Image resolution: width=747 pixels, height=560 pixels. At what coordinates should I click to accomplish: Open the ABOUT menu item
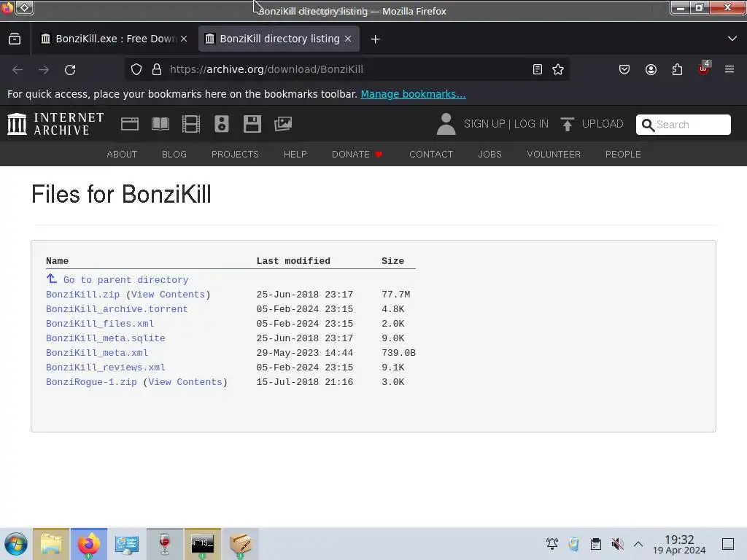tap(122, 155)
